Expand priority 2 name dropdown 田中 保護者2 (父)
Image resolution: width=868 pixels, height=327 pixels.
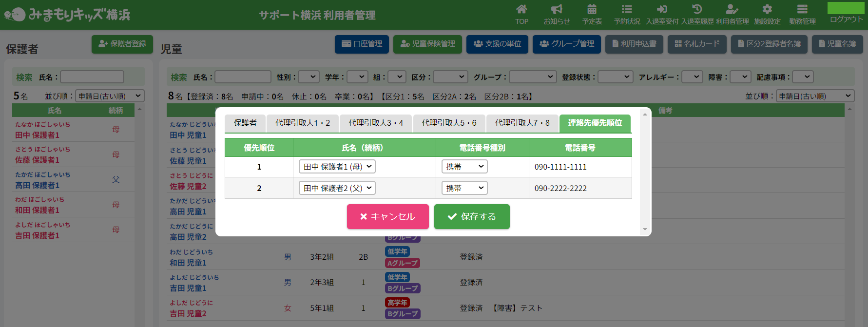[x=337, y=188]
